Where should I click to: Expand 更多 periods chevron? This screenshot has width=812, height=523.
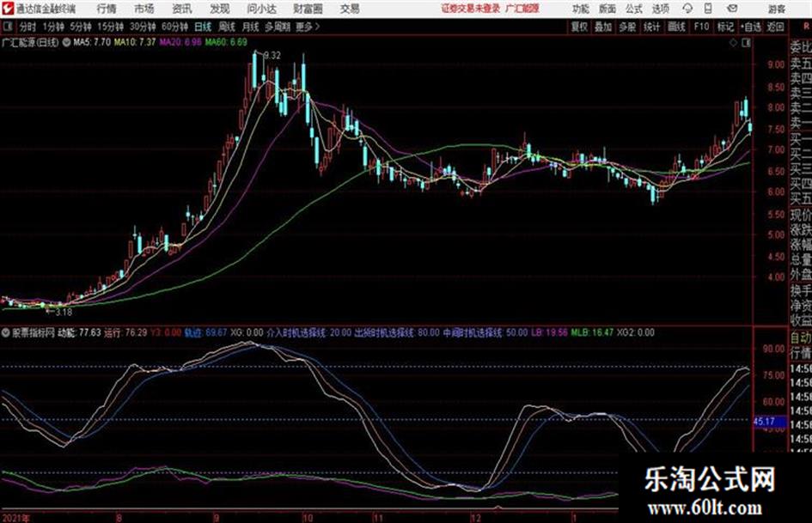pos(308,27)
